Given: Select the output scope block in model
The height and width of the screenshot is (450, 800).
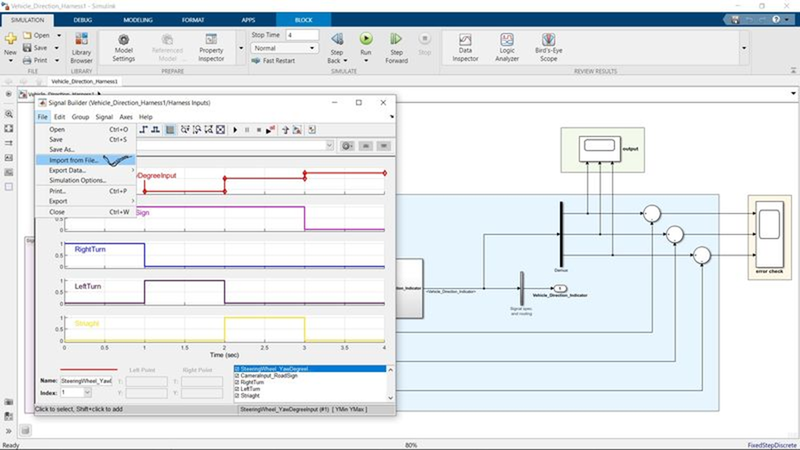Looking at the screenshot, I should 599,148.
